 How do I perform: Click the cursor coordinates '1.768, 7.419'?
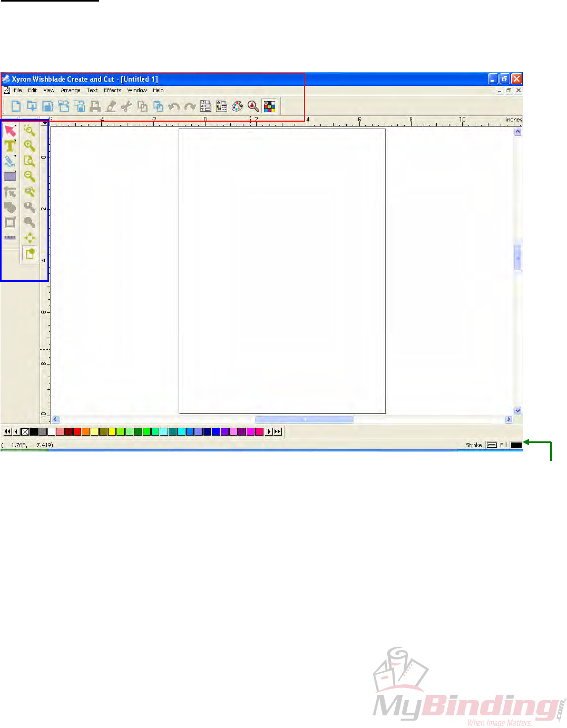[x=27, y=445]
